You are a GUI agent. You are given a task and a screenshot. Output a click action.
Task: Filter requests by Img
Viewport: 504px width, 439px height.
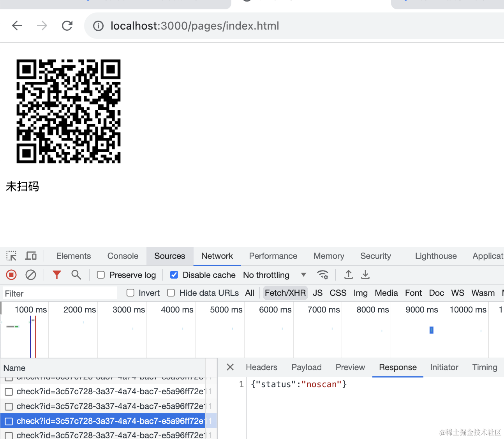(x=361, y=293)
